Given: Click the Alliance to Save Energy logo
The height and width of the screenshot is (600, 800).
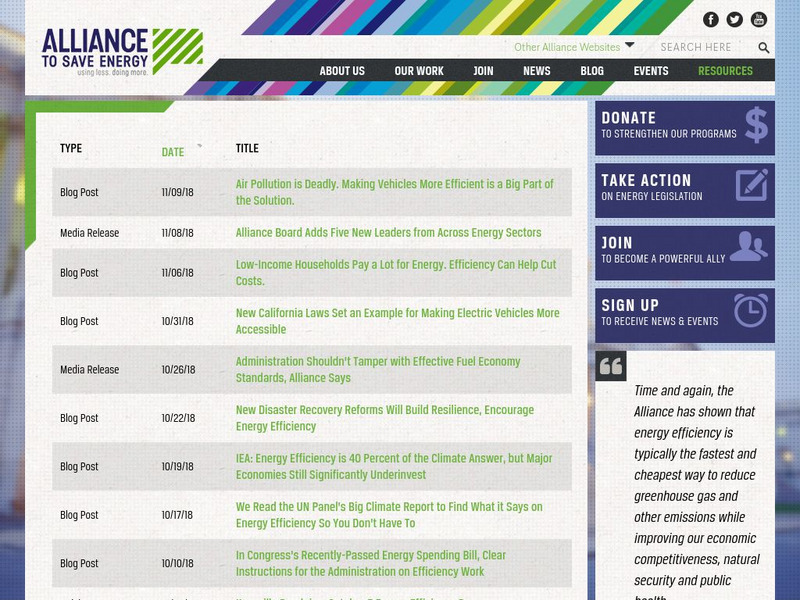Looking at the screenshot, I should click(x=122, y=52).
